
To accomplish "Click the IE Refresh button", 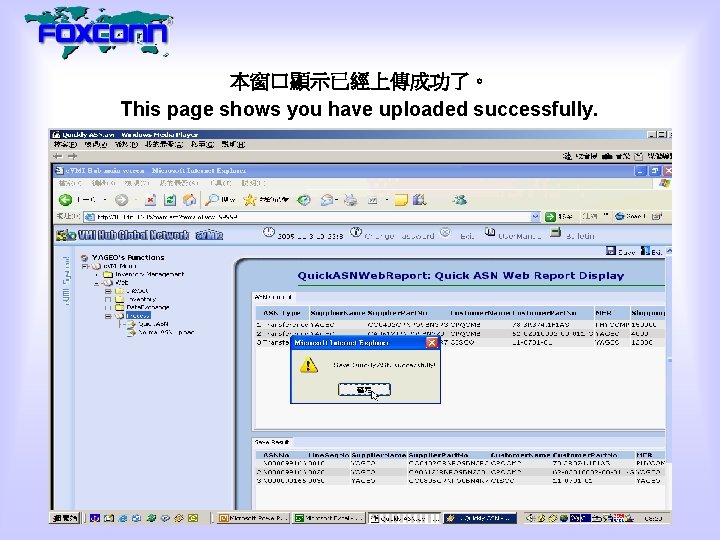I will coord(170,200).
